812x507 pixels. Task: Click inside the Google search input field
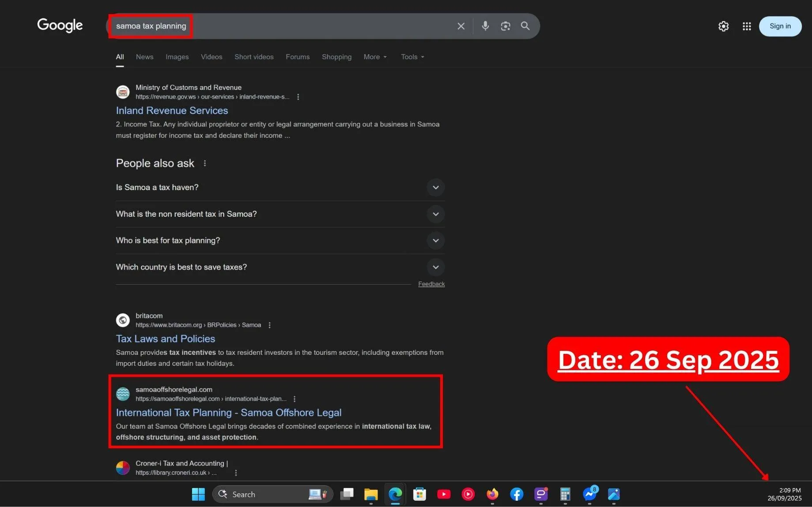287,26
